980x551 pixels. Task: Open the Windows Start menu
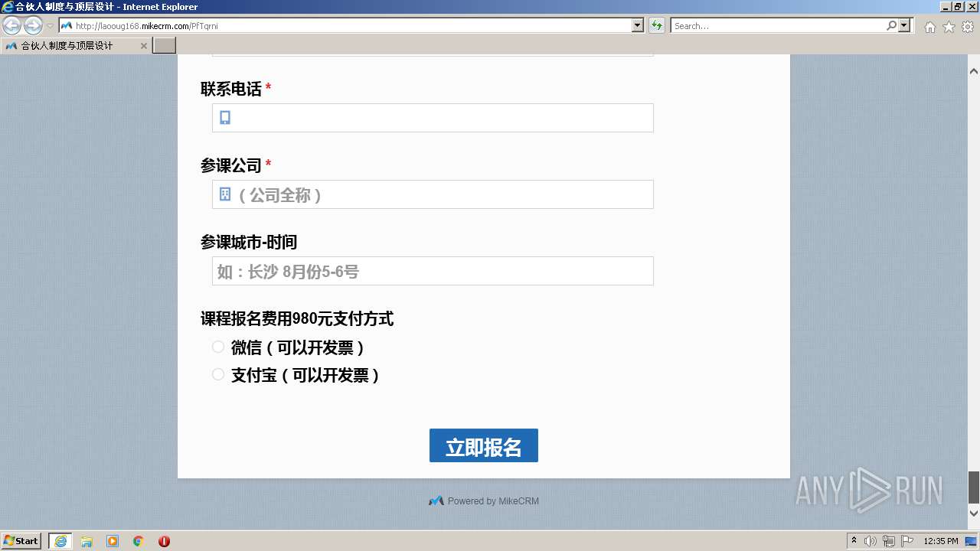[x=21, y=541]
